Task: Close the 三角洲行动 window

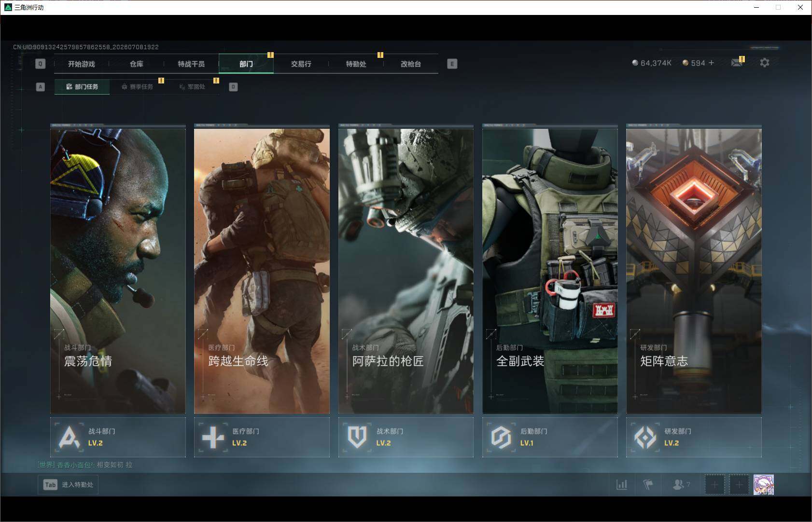Action: tap(800, 7)
